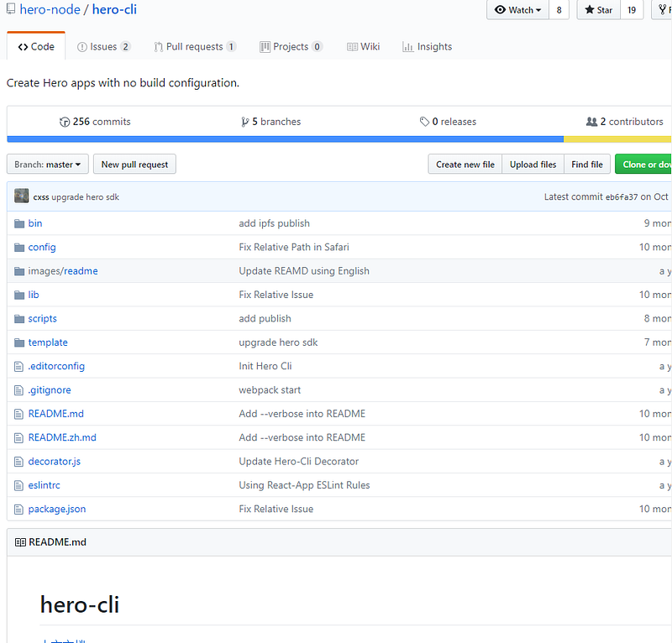This screenshot has width=672, height=643.
Task: Click the book icon in README.md header
Action: coord(20,542)
